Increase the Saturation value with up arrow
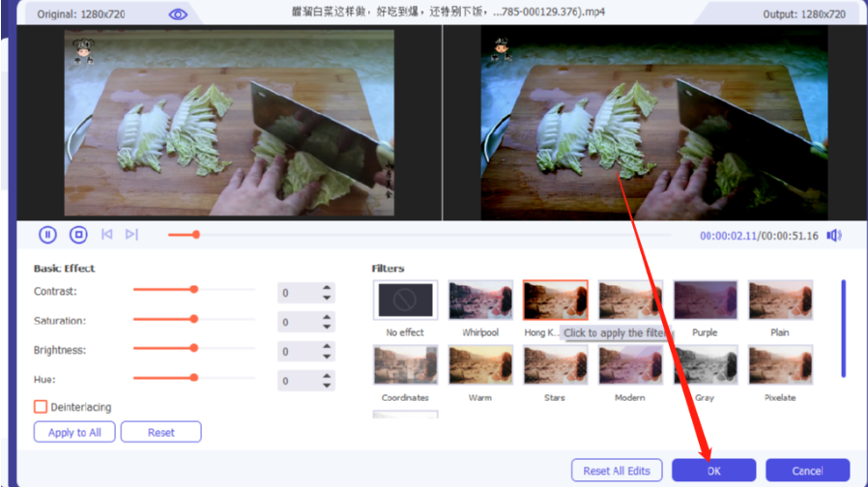Image resolution: width=868 pixels, height=487 pixels. pos(327,317)
